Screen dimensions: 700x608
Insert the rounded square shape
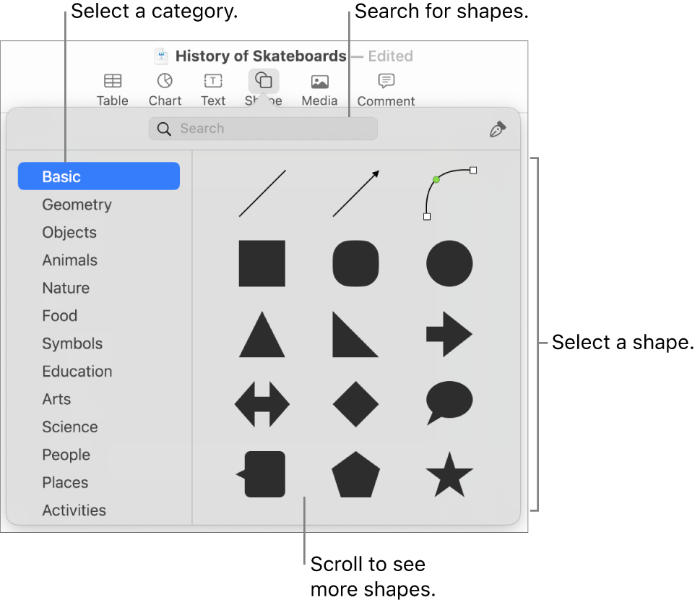point(355,264)
